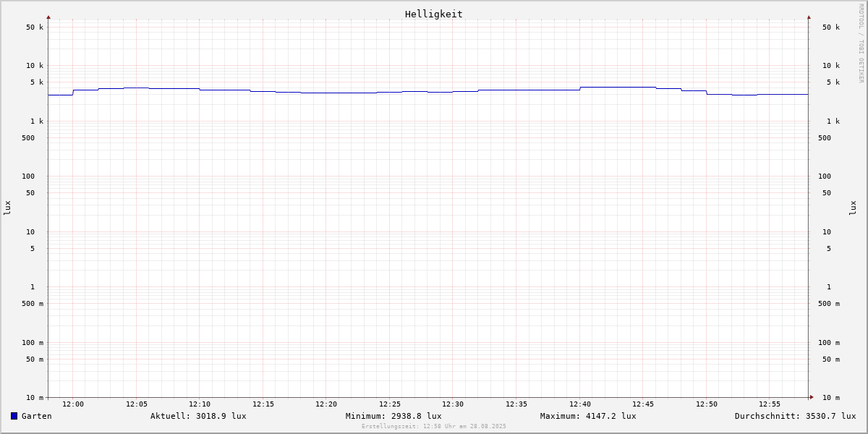This screenshot has width=868, height=434.
Task: Click the left axis 500 m label
Action: tap(33, 304)
